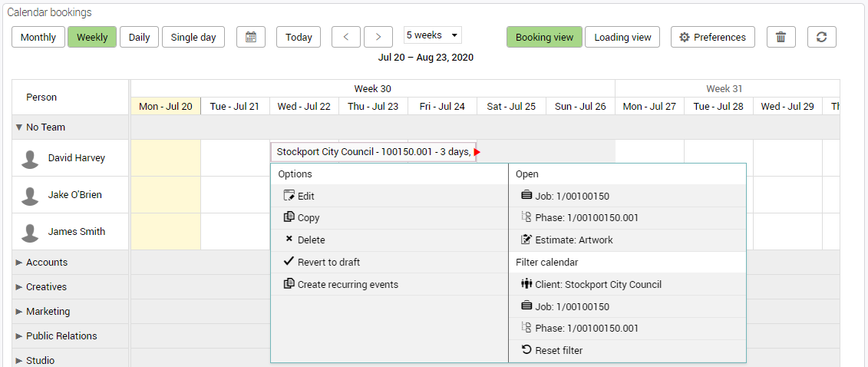Open the 5 weeks range dropdown
The height and width of the screenshot is (367, 868).
tap(433, 35)
